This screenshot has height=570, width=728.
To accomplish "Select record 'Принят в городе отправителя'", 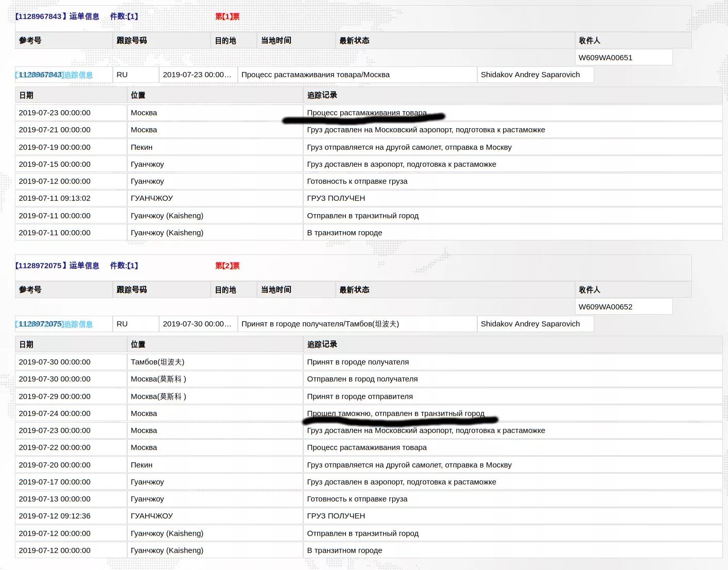I will point(513,396).
